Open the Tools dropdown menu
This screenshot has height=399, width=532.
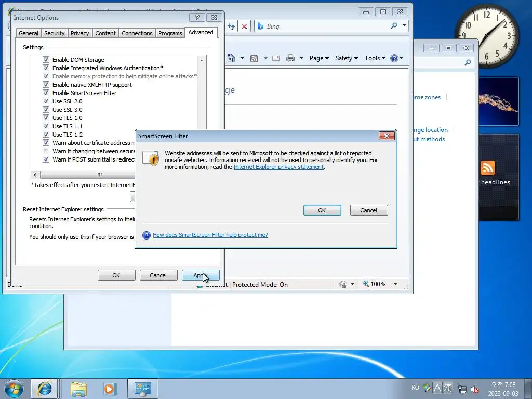click(375, 58)
